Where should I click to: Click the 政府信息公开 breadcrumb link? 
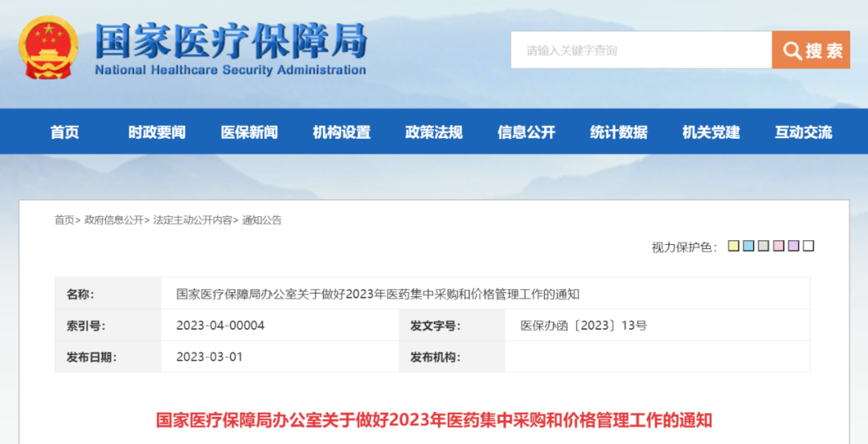point(114,220)
